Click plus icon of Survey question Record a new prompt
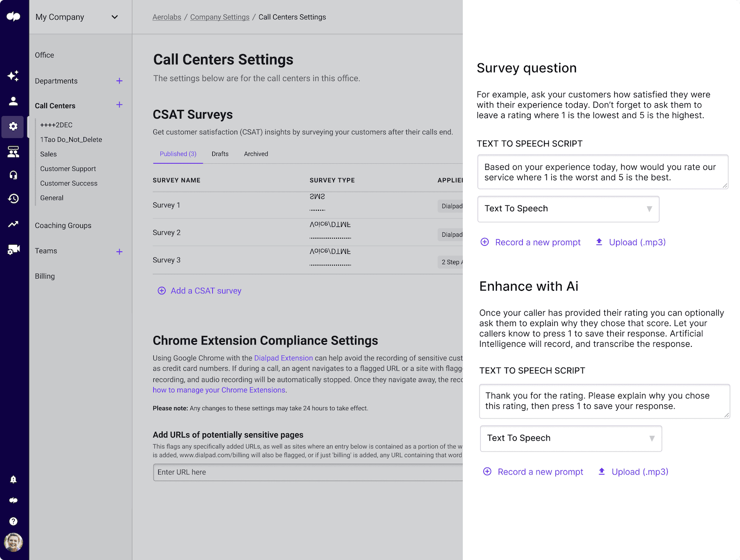The image size is (740, 560). (x=484, y=242)
